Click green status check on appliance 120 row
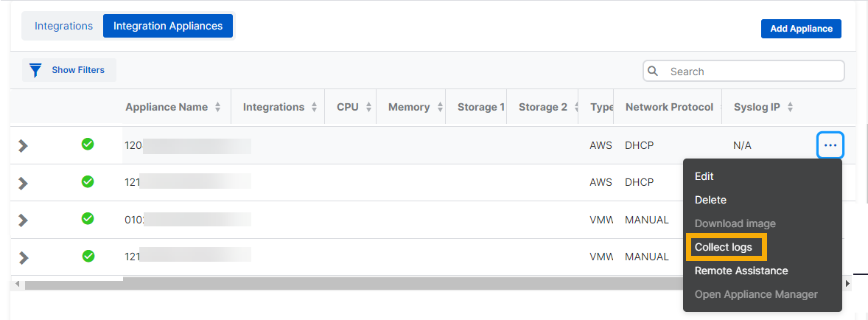The image size is (868, 320). 88,145
